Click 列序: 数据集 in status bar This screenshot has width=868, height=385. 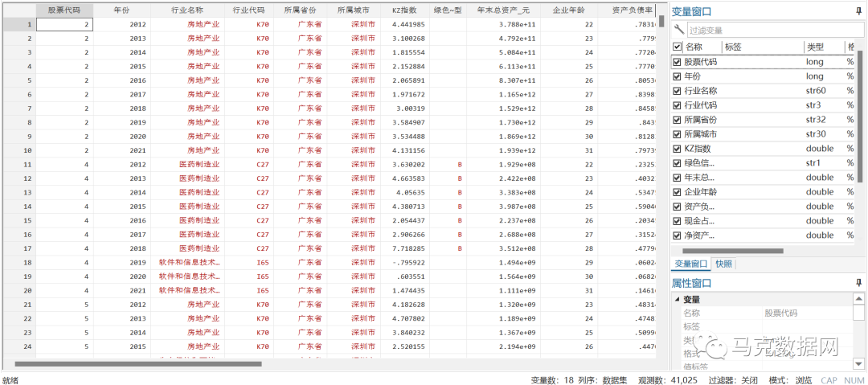pyautogui.click(x=603, y=380)
